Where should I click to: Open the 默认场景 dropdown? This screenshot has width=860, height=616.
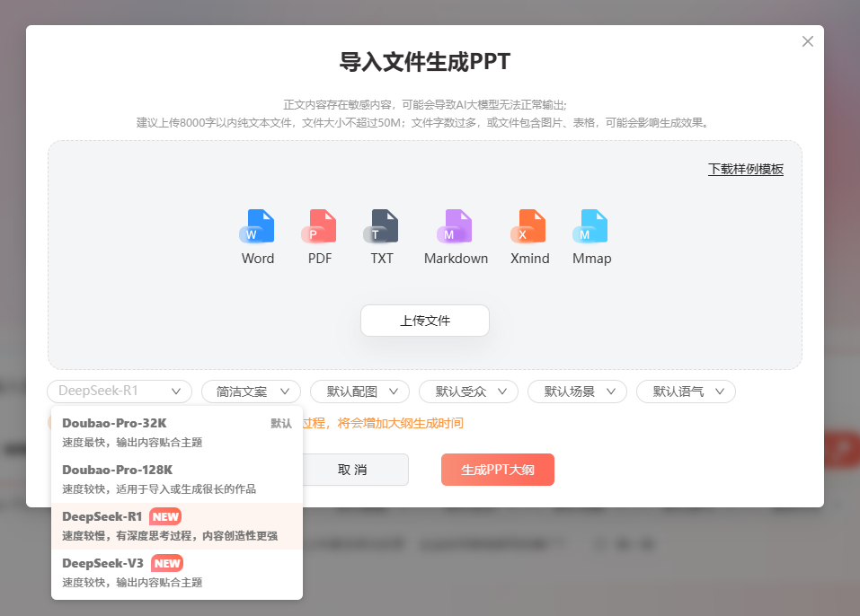pos(577,392)
